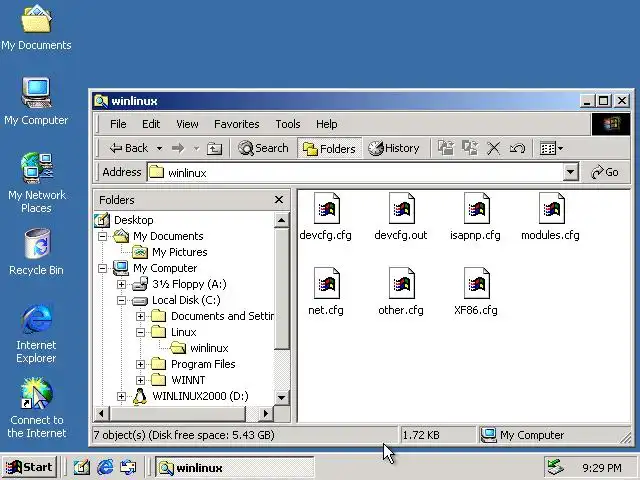Click Show Desktop quick launch icon
The height and width of the screenshot is (480, 640).
point(82,467)
